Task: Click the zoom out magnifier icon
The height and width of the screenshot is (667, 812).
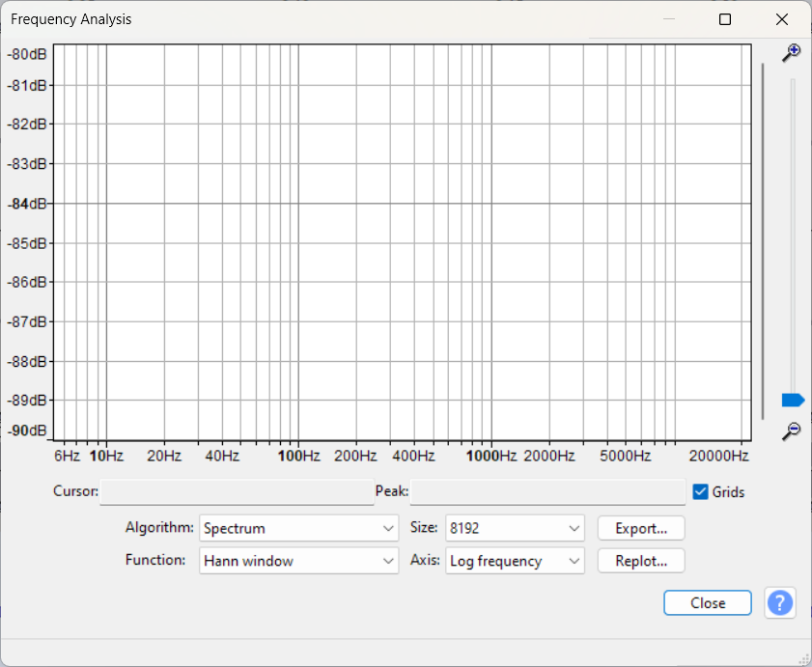Action: [x=792, y=431]
